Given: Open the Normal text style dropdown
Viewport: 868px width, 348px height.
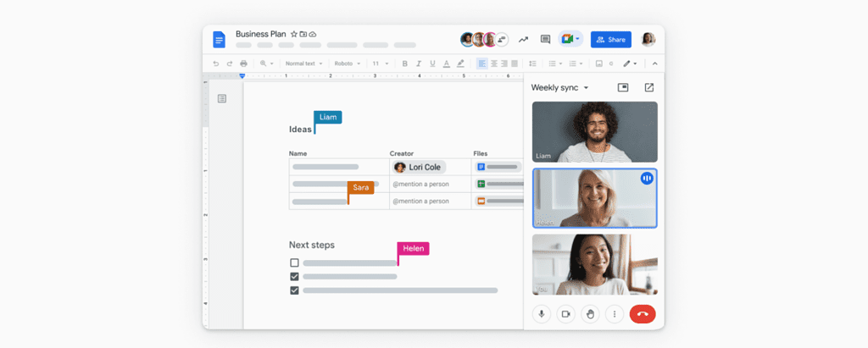Looking at the screenshot, I should (x=304, y=64).
